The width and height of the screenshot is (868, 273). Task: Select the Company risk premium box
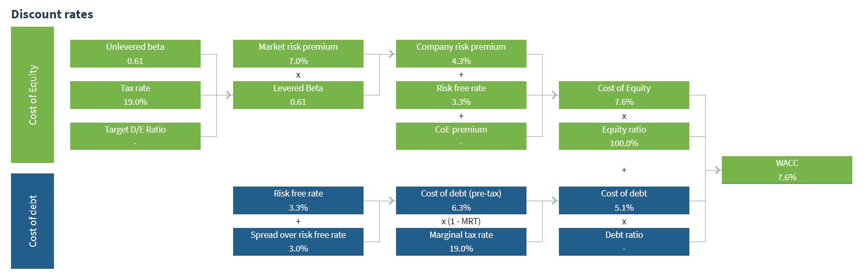coord(461,53)
